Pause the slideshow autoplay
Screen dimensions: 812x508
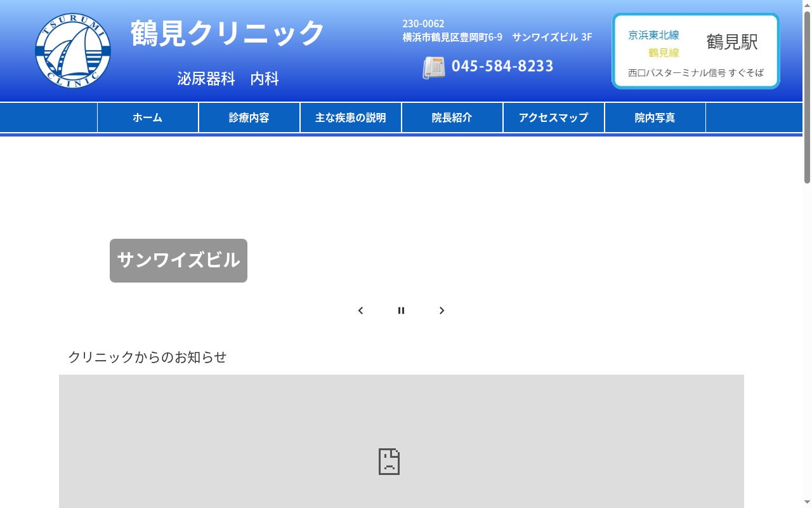pyautogui.click(x=401, y=311)
